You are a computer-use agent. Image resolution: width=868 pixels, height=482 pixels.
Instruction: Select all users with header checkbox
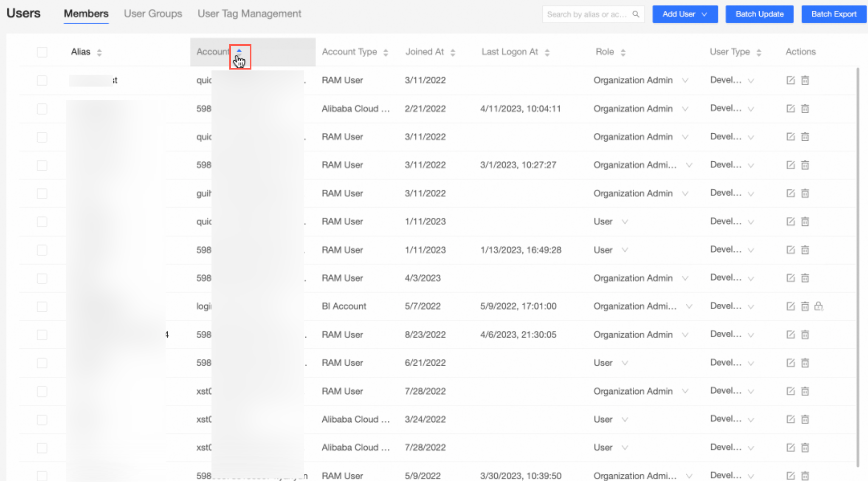click(42, 52)
